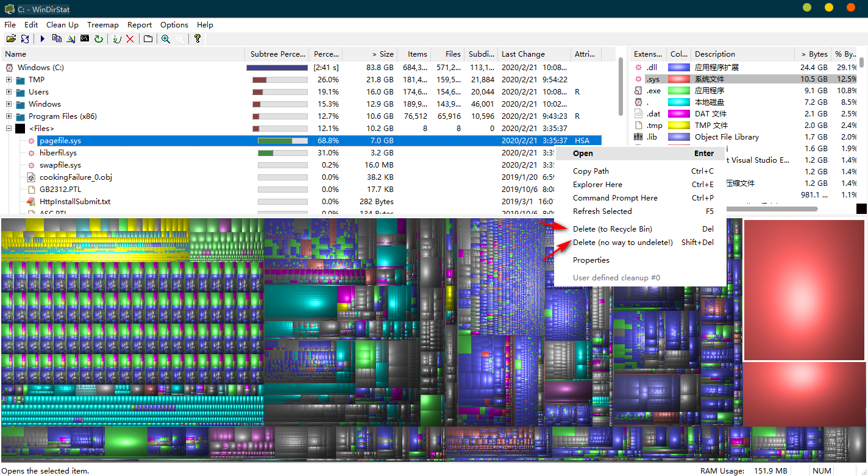Expand the Windows folder tree node
Screen dimensions: 868x476
coord(9,104)
